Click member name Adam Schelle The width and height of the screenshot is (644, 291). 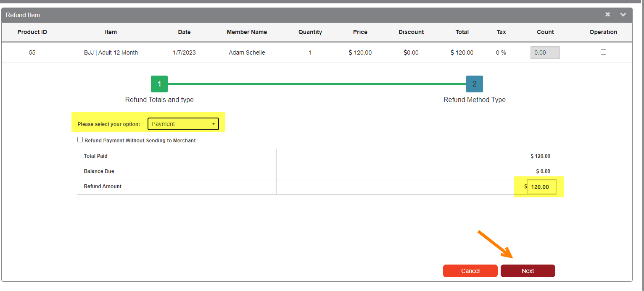click(247, 52)
